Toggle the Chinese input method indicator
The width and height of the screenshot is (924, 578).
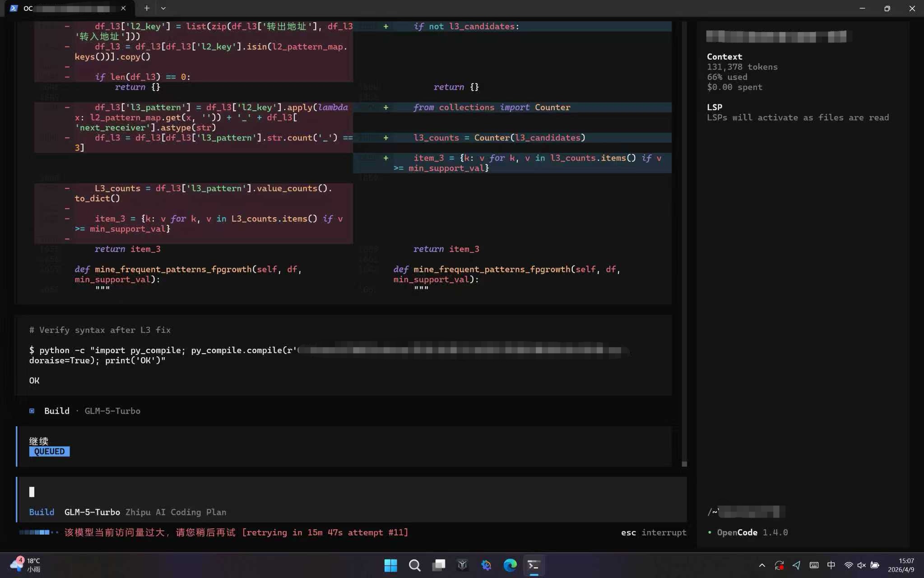point(831,565)
